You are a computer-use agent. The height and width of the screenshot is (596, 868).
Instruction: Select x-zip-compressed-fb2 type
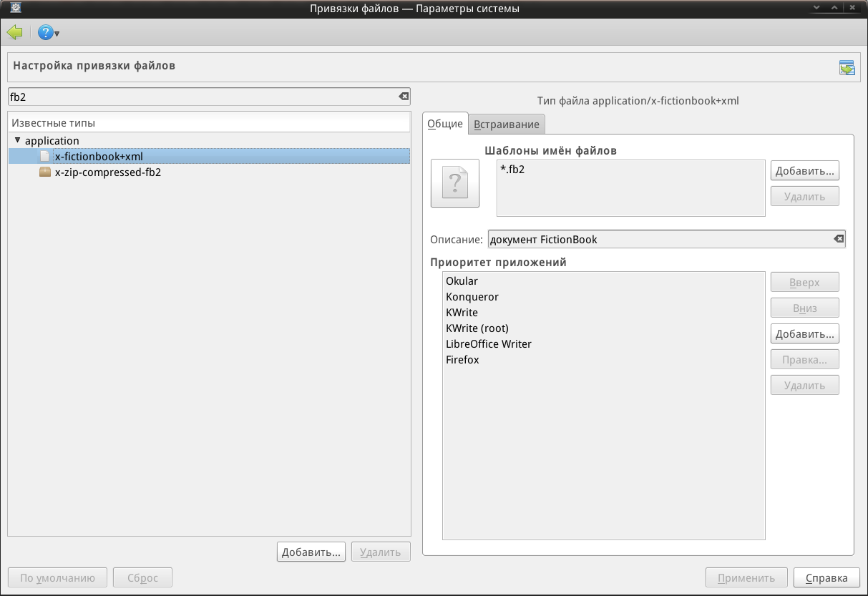107,172
